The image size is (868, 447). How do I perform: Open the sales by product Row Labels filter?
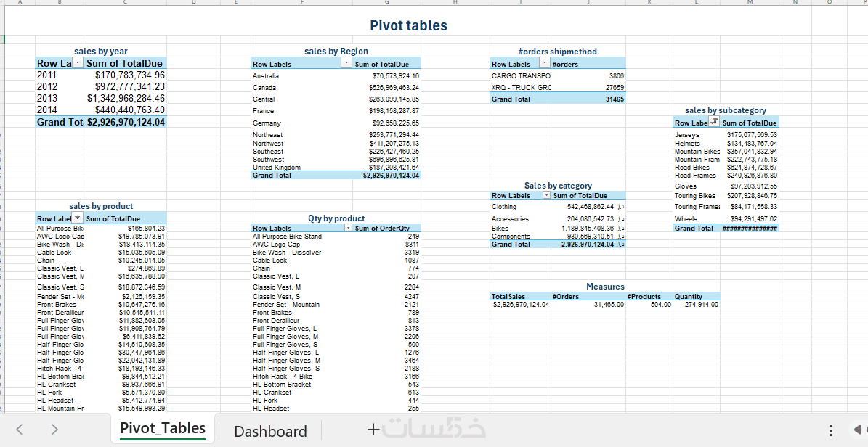point(78,218)
